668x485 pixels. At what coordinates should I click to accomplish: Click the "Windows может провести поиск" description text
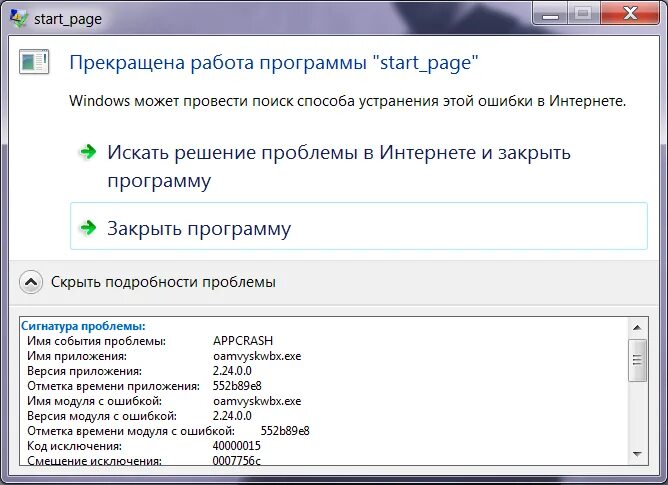[x=348, y=101]
